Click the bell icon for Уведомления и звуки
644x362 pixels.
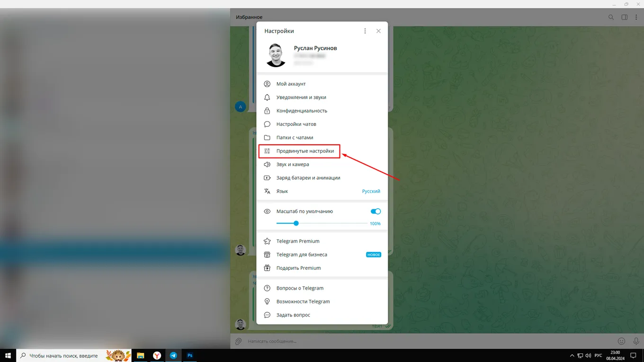267,97
